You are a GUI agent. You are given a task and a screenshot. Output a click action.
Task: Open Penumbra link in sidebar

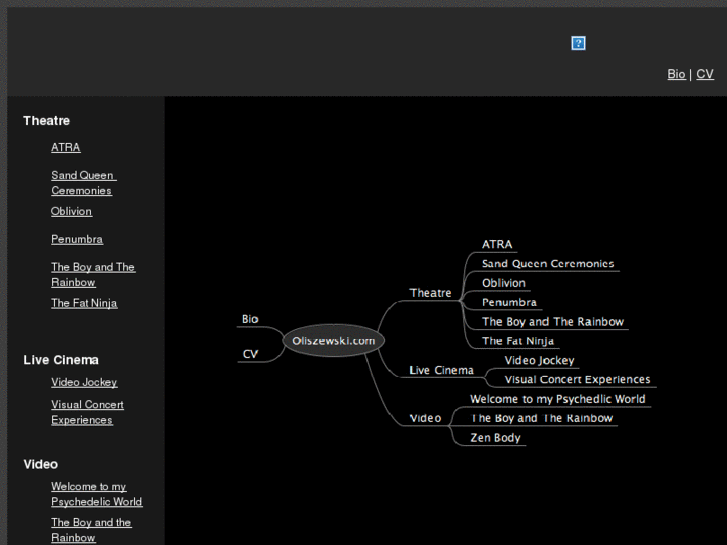tap(77, 239)
